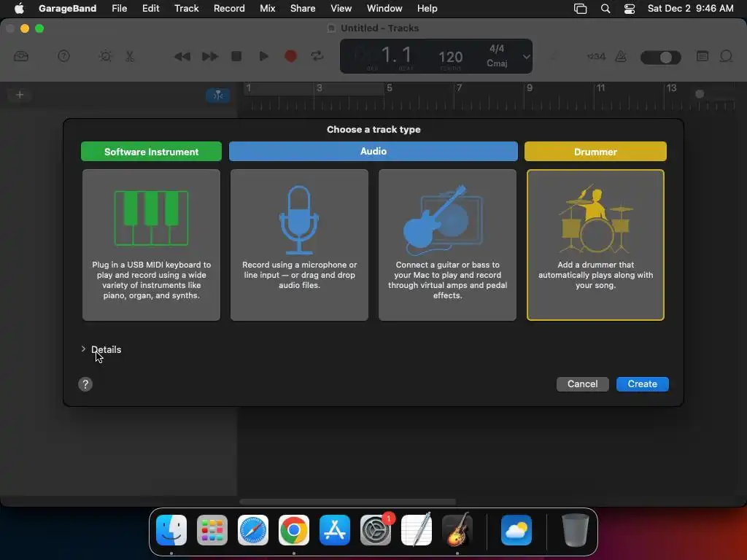Click GarageBand guitar icon in Dock

point(457,530)
